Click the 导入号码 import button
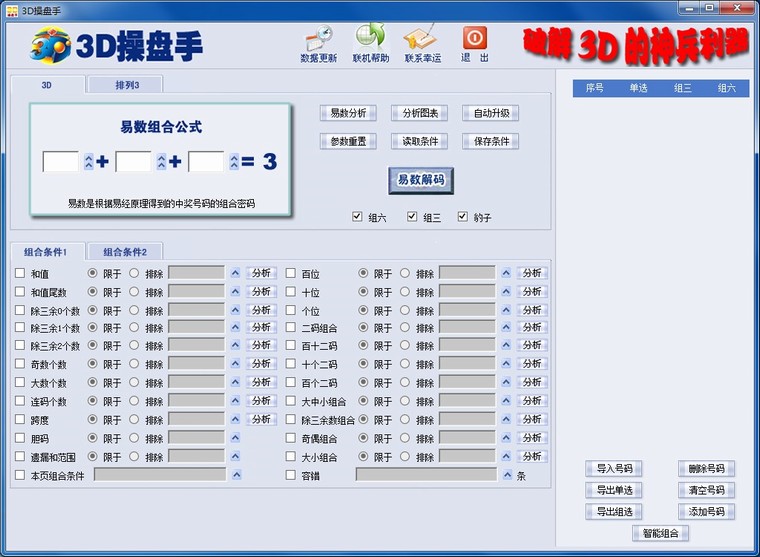 [614, 468]
